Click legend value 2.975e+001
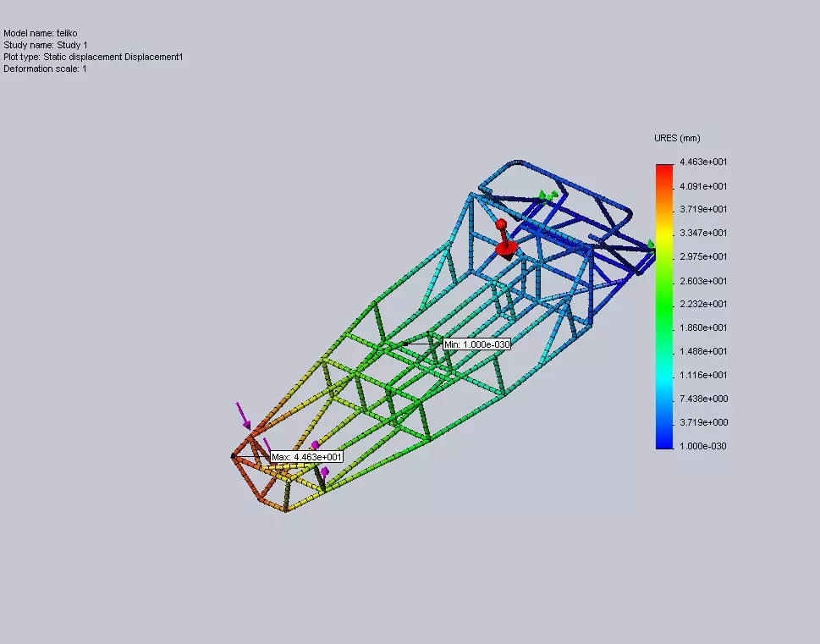820x644 pixels. coord(703,256)
